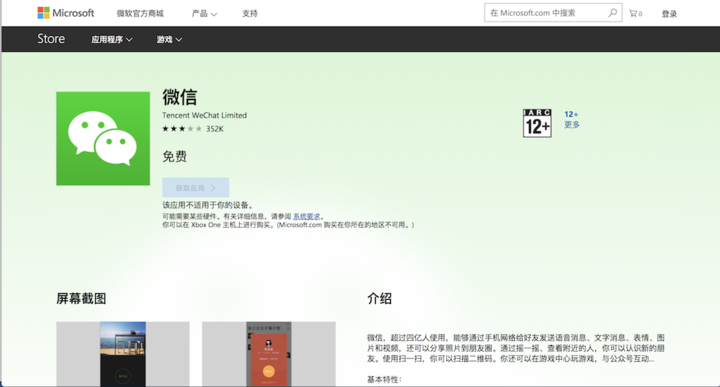Click the Tencent WeChat Limited publisher name
720x387 pixels.
pyautogui.click(x=204, y=115)
